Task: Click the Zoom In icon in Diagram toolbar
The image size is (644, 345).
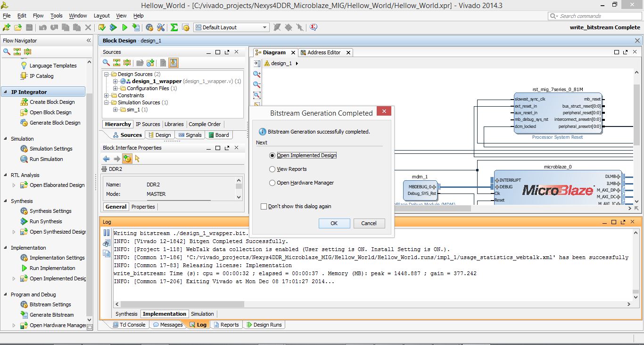Action: pyautogui.click(x=257, y=74)
